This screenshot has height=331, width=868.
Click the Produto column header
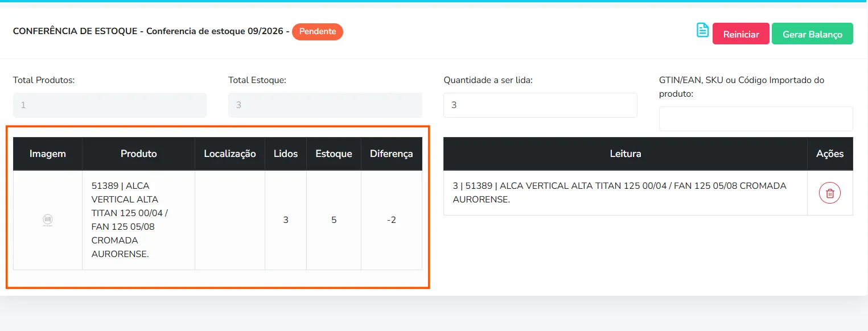click(x=139, y=154)
